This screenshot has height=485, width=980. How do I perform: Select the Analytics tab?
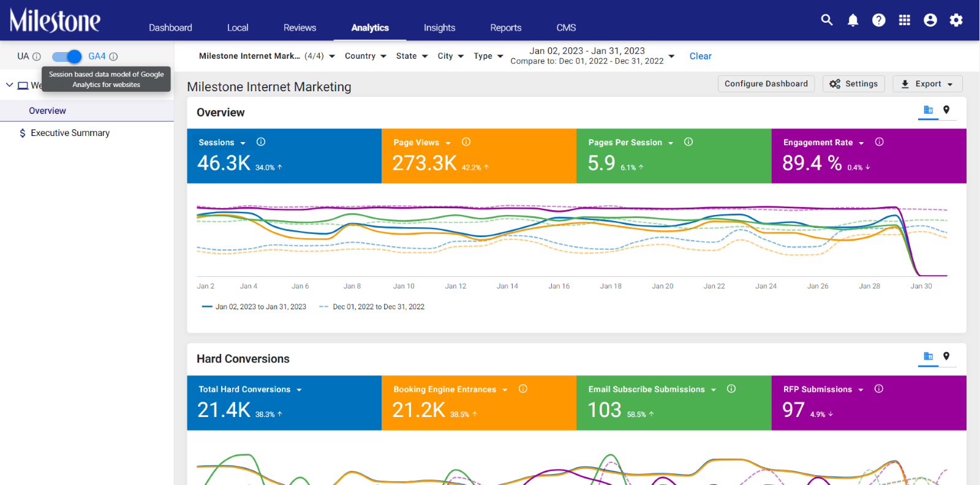tap(370, 28)
